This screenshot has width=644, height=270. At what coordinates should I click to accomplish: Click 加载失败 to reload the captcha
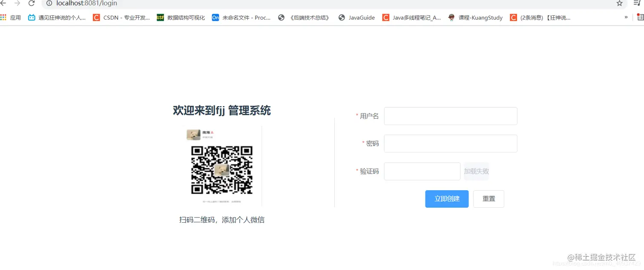point(476,171)
